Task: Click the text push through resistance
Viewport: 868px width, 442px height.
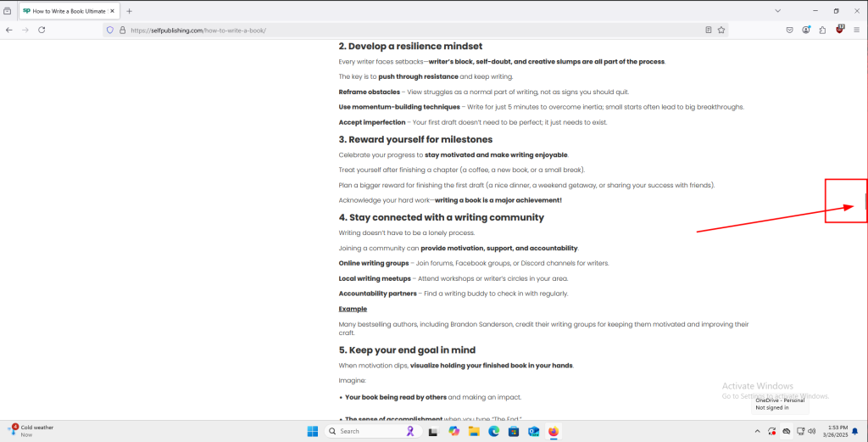Action: pyautogui.click(x=418, y=76)
